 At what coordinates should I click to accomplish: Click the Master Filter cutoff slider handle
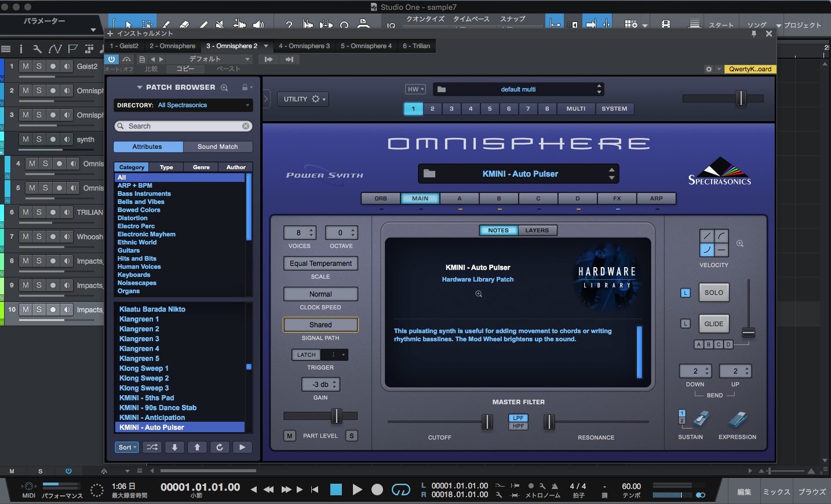pyautogui.click(x=487, y=422)
